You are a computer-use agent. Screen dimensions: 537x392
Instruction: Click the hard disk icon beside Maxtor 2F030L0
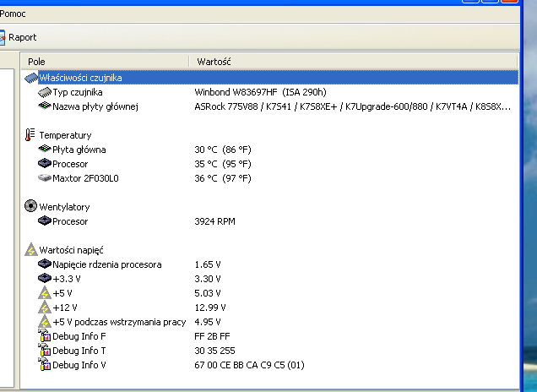[x=45, y=178]
